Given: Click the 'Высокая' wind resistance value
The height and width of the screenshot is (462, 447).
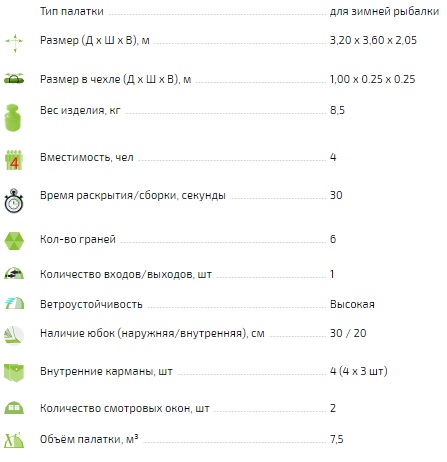Looking at the screenshot, I should 352,304.
